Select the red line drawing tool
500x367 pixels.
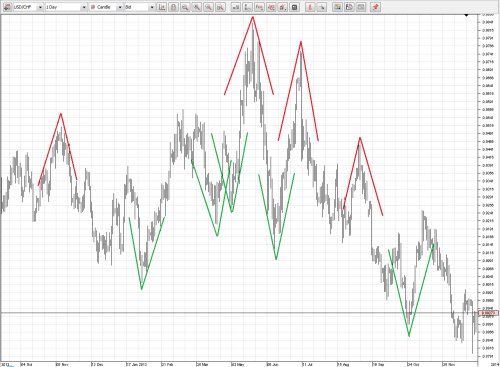pos(310,7)
